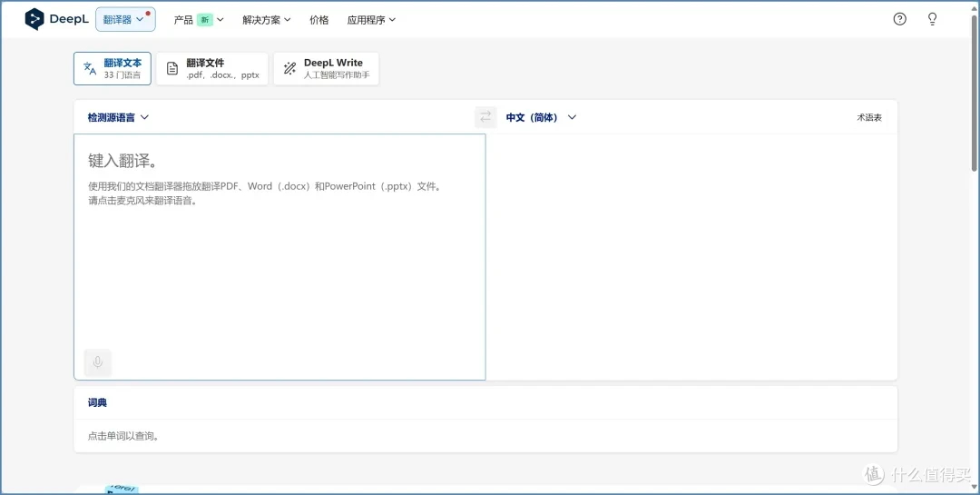Click the DeepL Write magic wand icon
This screenshot has width=980, height=495.
(x=289, y=69)
